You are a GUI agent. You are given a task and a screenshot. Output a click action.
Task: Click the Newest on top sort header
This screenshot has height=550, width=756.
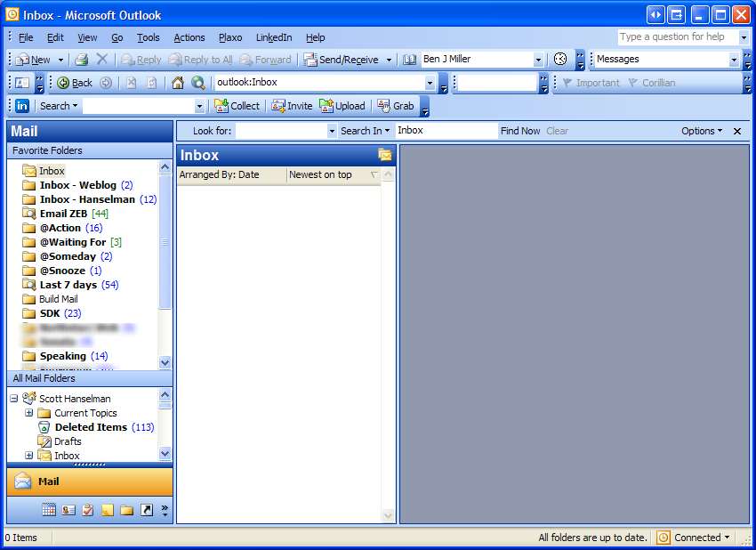coord(334,174)
